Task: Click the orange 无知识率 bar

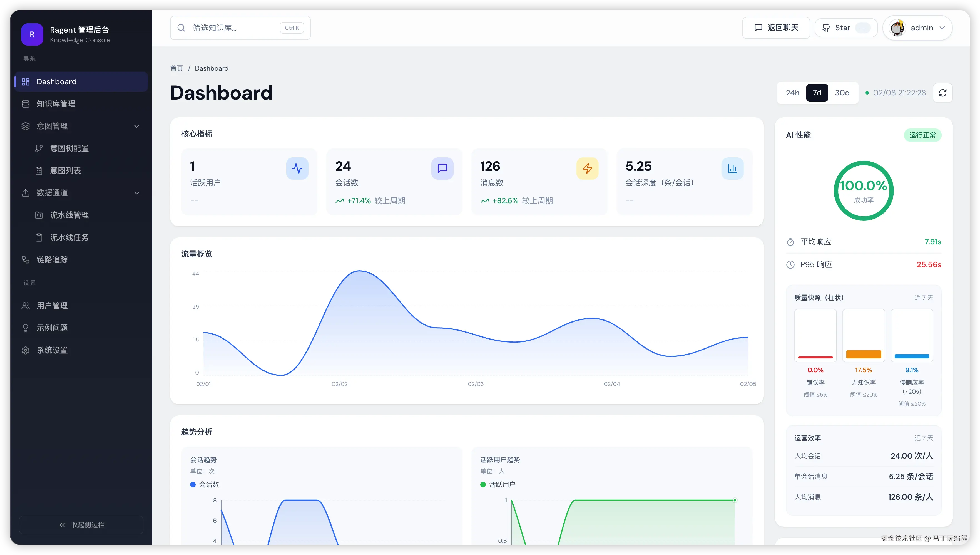Action: [863, 354]
